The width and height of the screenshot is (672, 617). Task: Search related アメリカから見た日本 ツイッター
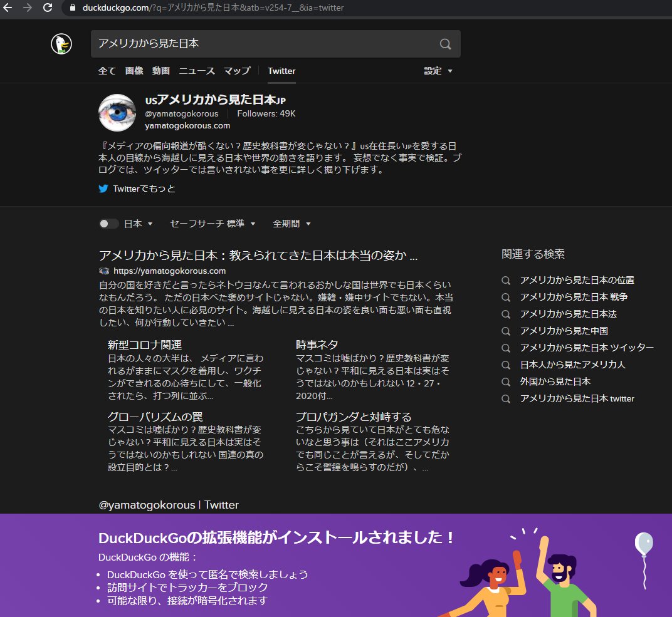click(x=587, y=348)
